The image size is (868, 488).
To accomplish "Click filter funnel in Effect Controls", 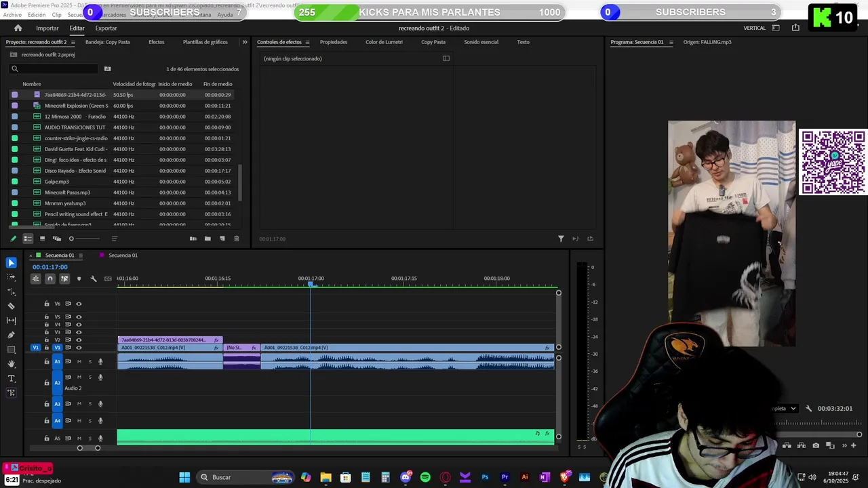I will click(561, 239).
